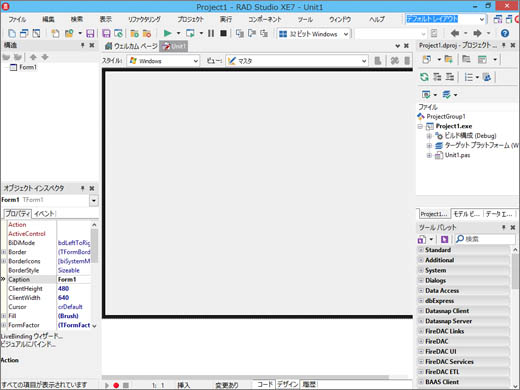Screen dimensions: 520x390
Task: Click move-up arrow in Structure panel
Action: 33,57
